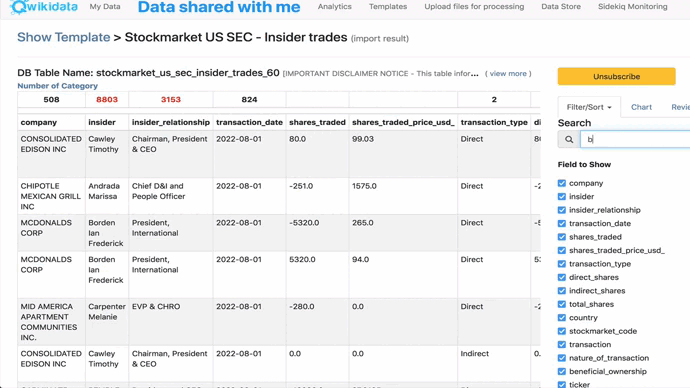
Task: Toggle the shares_traded_price_usd_ checkbox
Action: point(562,251)
